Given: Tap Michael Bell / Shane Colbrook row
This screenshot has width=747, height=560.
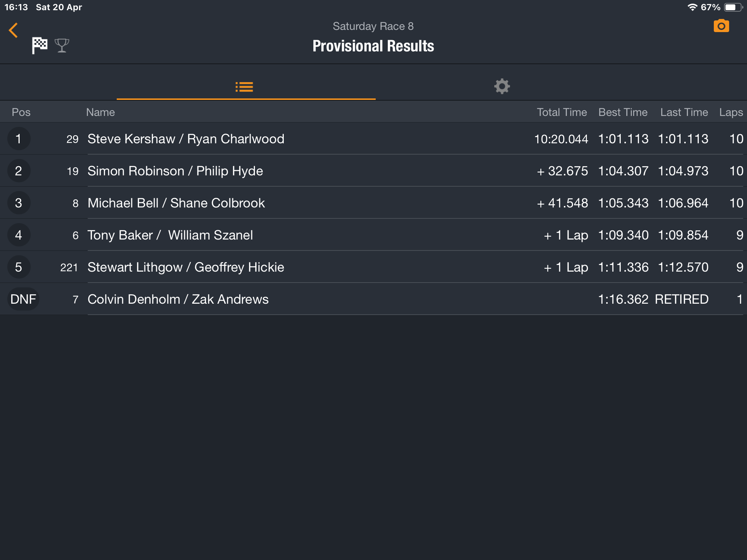Looking at the screenshot, I should 176,203.
